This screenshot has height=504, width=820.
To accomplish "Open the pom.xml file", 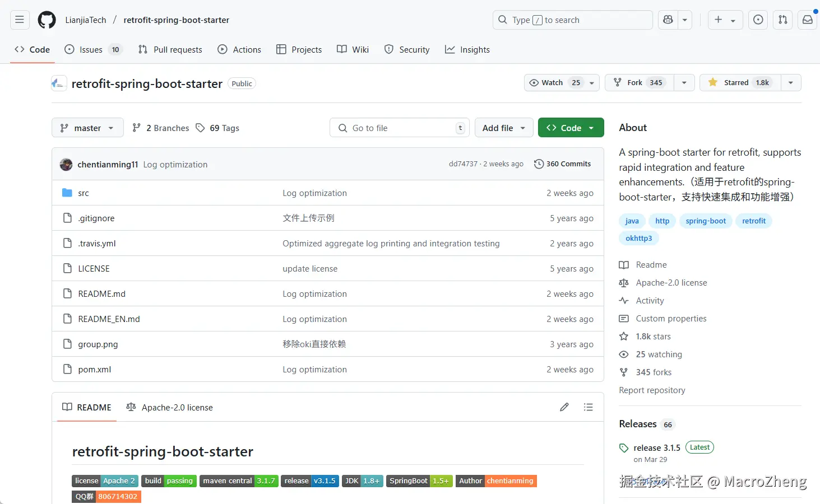I will pos(95,369).
